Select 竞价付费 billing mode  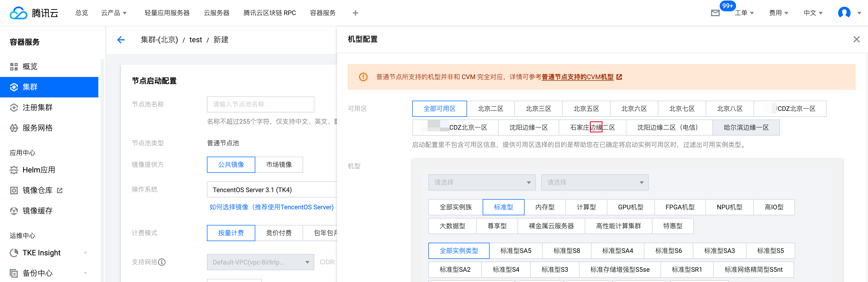click(279, 233)
